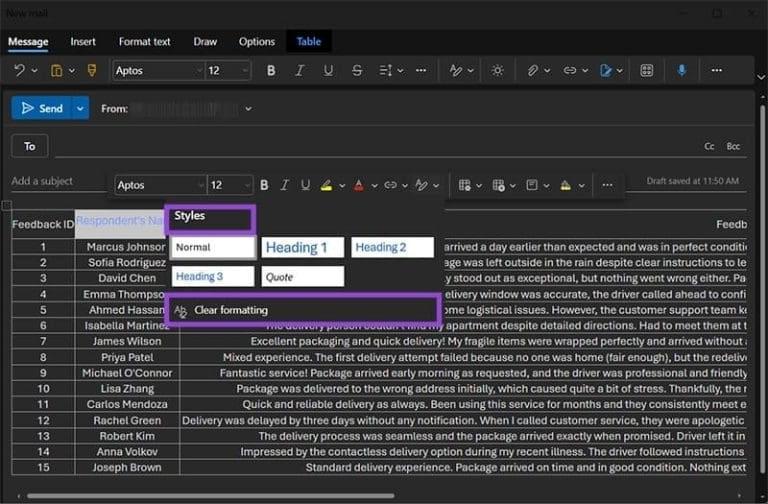The image size is (768, 504).
Task: Open the ribbon font name dropdown showing Aptos
Action: [155, 71]
